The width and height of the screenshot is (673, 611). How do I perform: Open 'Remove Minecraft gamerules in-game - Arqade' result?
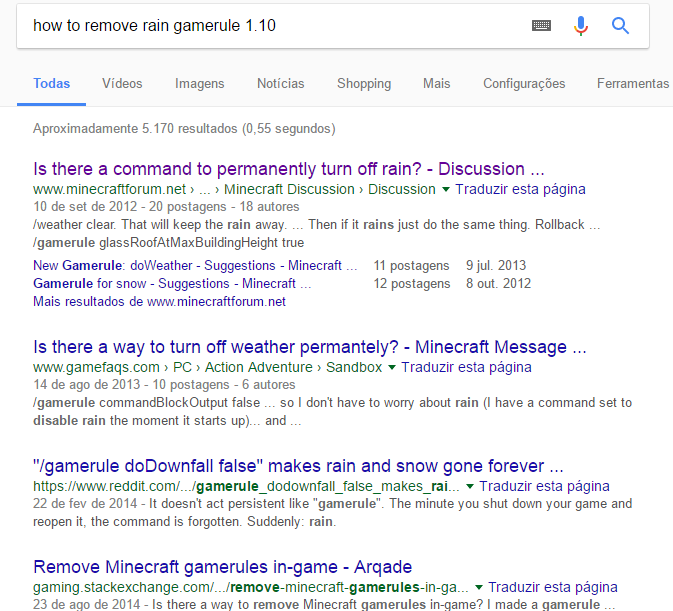click(222, 567)
